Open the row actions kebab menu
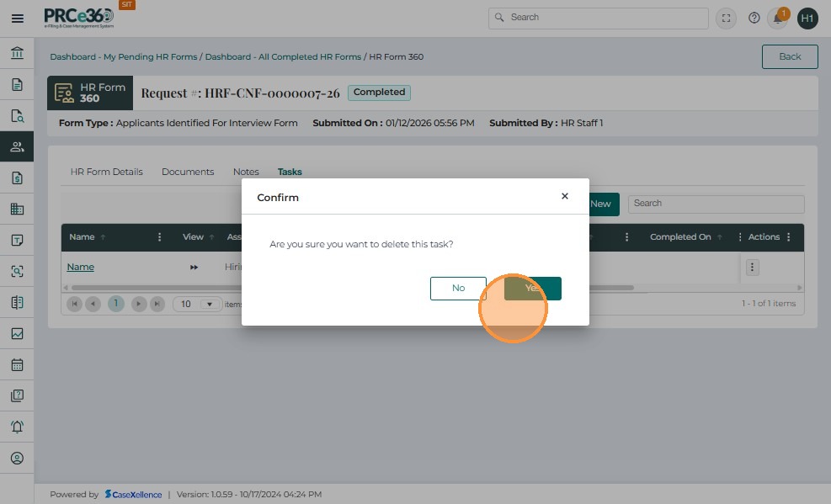Viewport: 831px width, 504px height. (752, 267)
